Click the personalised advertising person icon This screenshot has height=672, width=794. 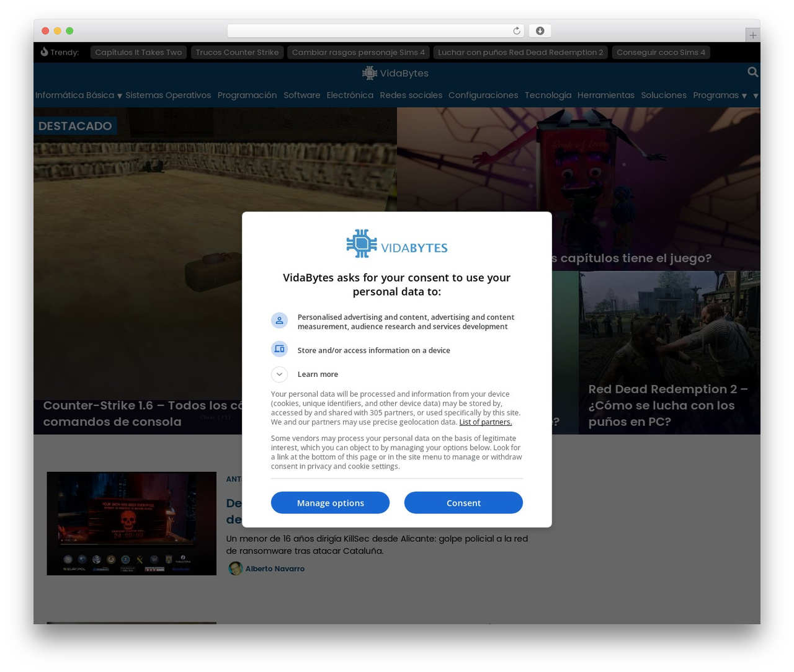pos(279,321)
